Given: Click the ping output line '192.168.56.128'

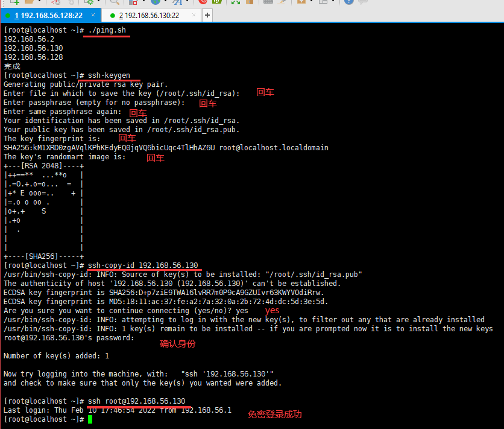Looking at the screenshot, I should click(33, 57).
